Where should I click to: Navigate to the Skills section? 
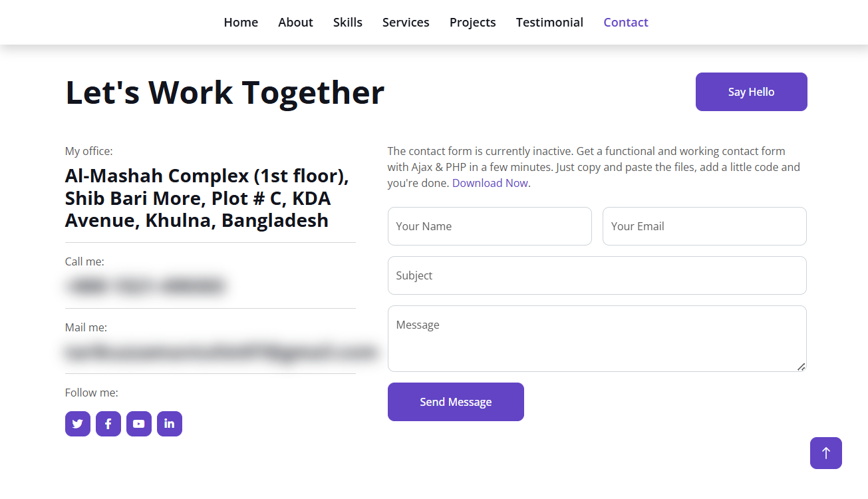(348, 23)
